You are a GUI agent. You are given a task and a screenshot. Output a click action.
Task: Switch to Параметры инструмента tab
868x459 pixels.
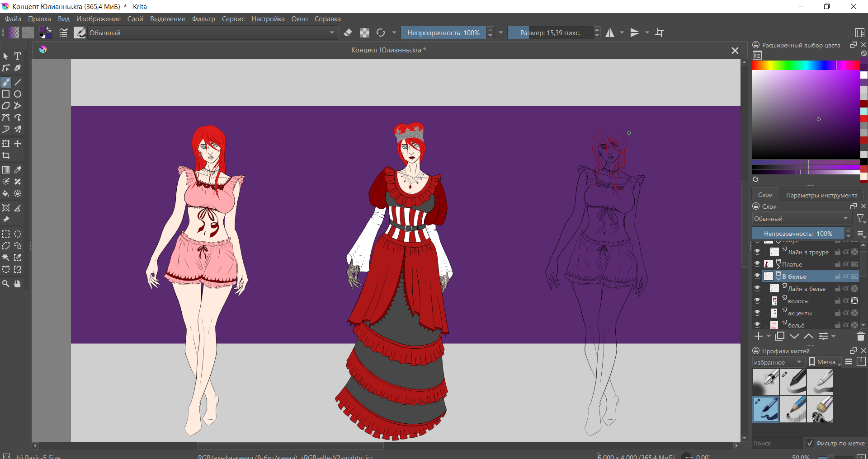coord(821,195)
